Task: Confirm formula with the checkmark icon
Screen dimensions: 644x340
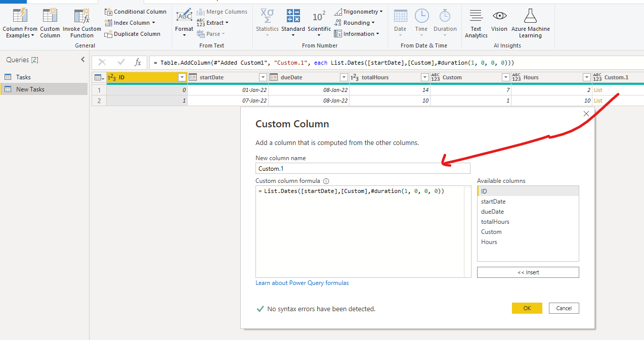Action: [x=121, y=62]
